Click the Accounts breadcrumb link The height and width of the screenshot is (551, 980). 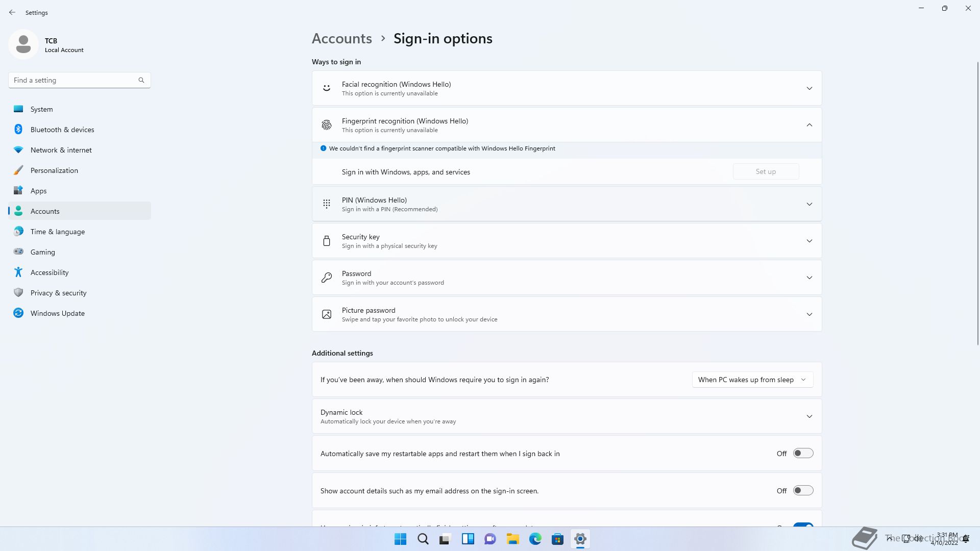coord(342,38)
